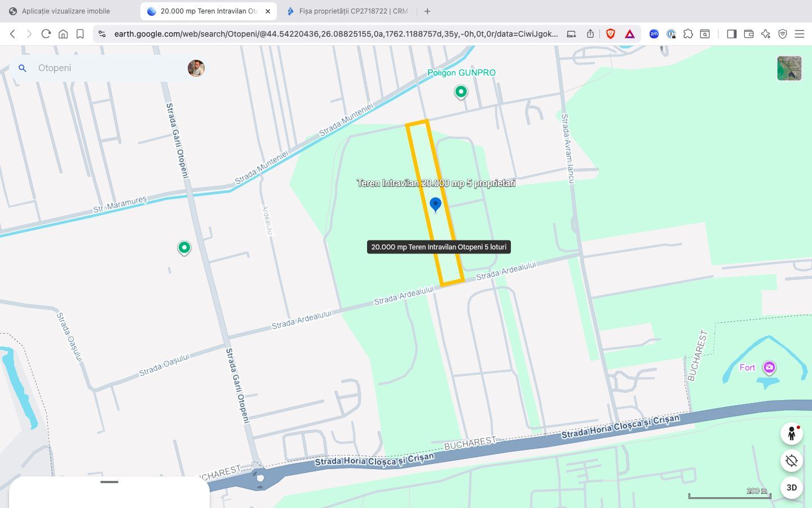
Task: Toggle the browser sidebar icon
Action: (x=732, y=34)
